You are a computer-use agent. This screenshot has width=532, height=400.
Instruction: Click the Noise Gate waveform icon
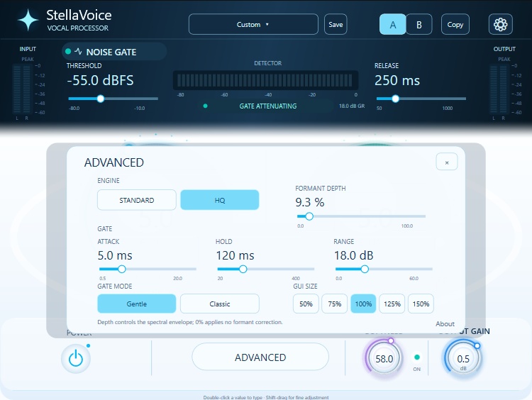pyautogui.click(x=78, y=51)
